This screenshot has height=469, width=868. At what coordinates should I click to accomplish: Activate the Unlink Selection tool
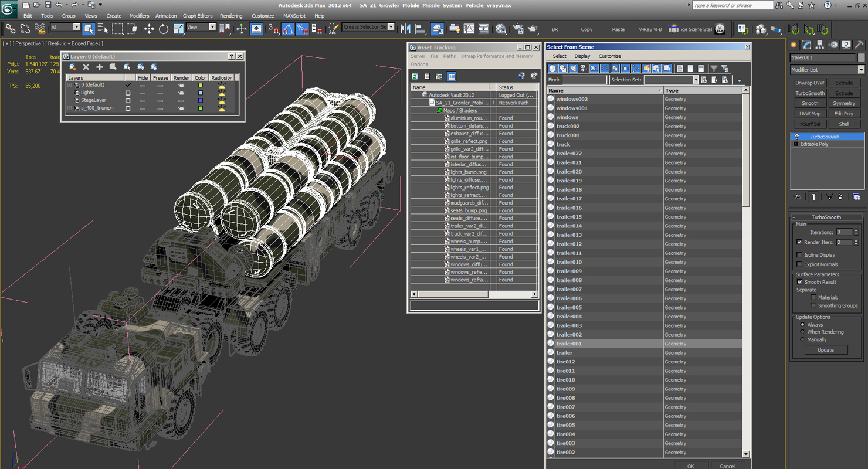[25, 28]
